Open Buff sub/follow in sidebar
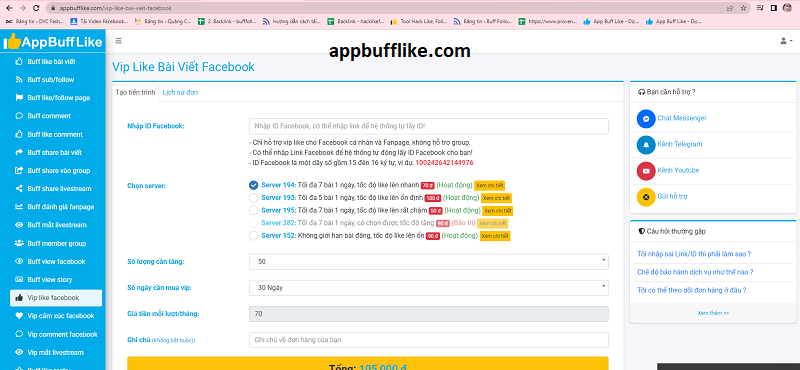Screen dimensions: 800x370 coord(51,80)
